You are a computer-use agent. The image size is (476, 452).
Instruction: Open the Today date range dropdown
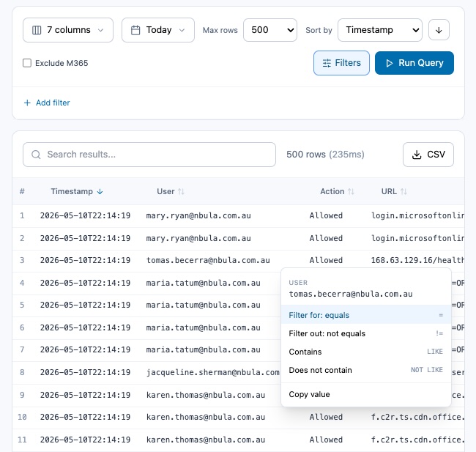pyautogui.click(x=158, y=30)
